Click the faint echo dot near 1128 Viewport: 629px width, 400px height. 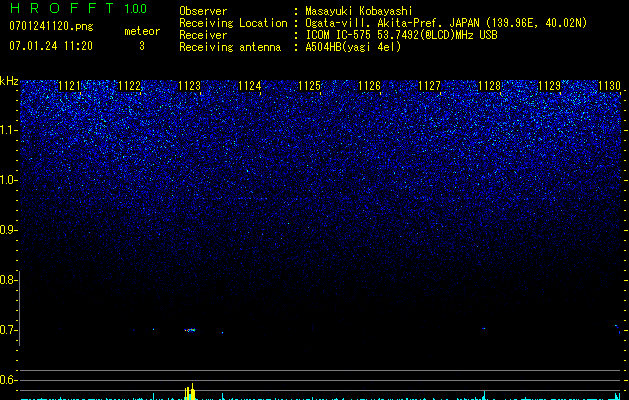[x=484, y=328]
